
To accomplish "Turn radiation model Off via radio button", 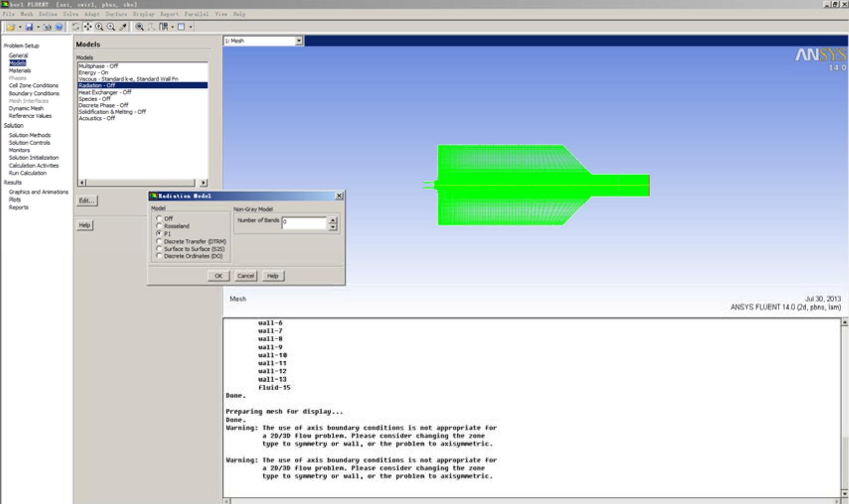I will pos(159,218).
